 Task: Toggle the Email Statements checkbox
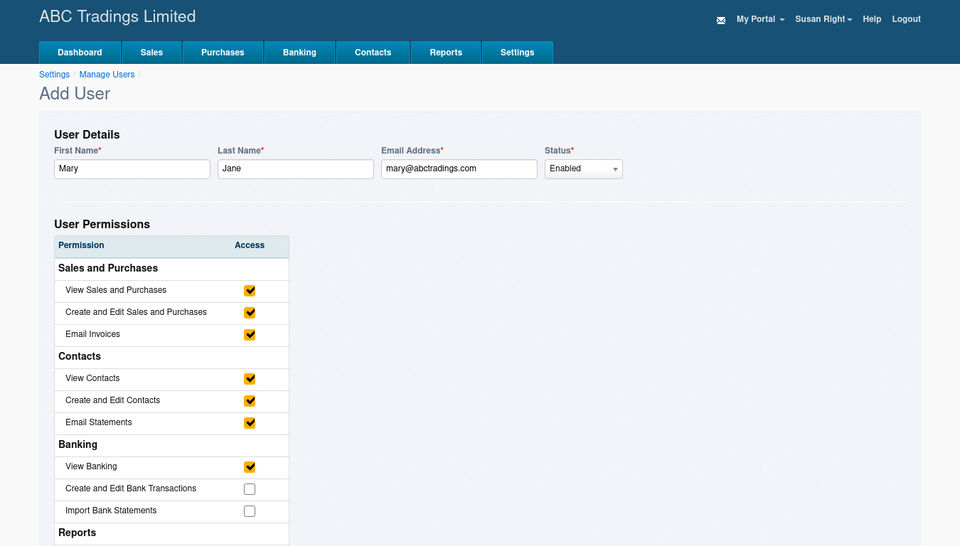click(249, 422)
